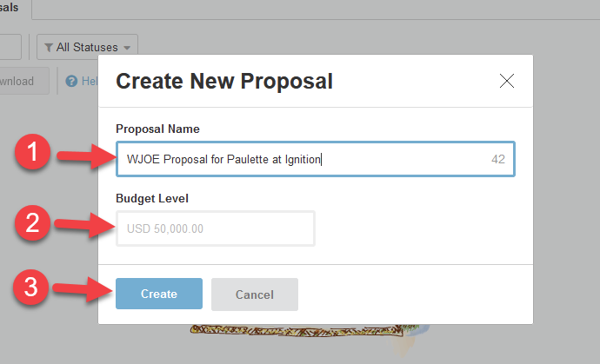The height and width of the screenshot is (364, 600).
Task: Click the red step 3 circle marker
Action: pos(34,289)
